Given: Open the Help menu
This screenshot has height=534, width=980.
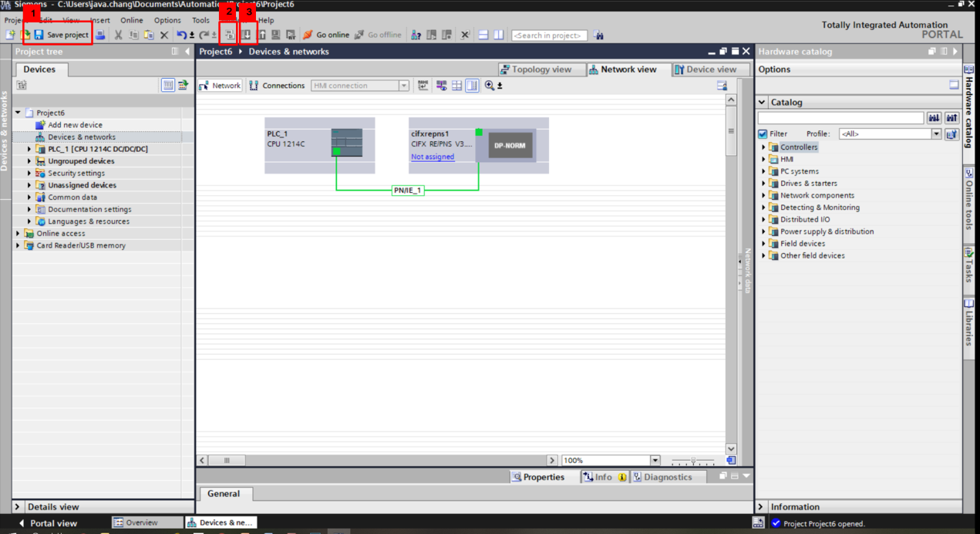Looking at the screenshot, I should 266,20.
